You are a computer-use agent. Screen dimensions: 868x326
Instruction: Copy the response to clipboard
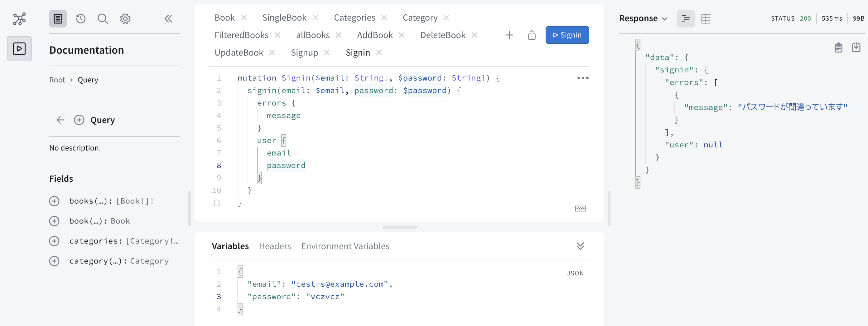838,47
